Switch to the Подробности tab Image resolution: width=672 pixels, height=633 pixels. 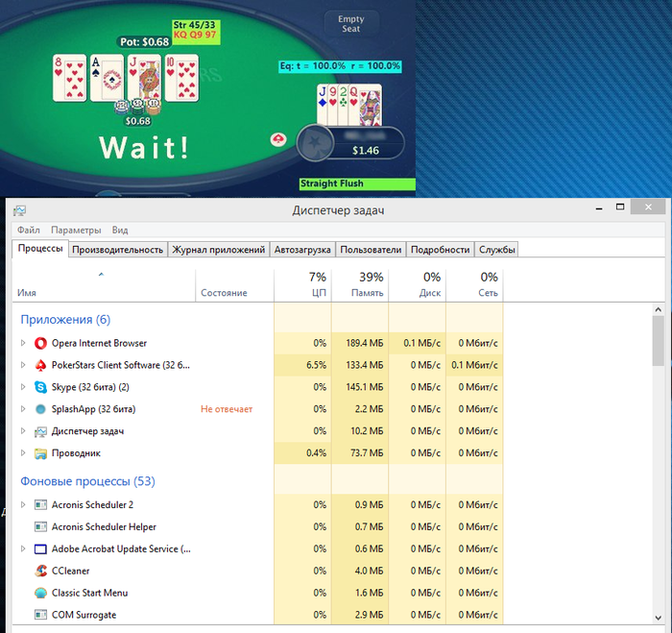coord(440,250)
